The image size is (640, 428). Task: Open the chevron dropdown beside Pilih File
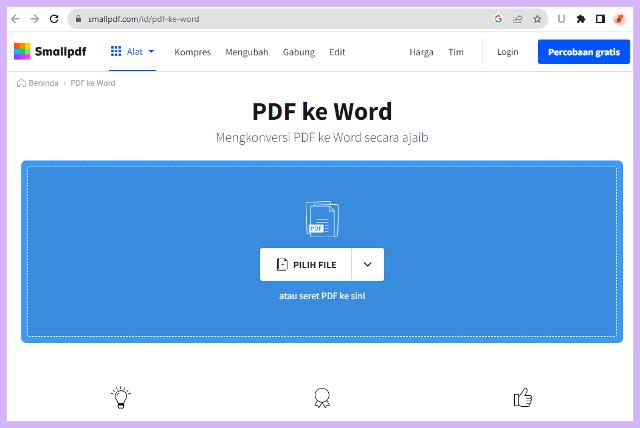click(367, 264)
